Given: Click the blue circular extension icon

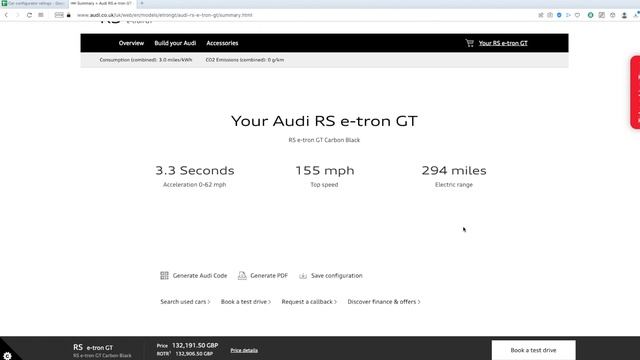Looking at the screenshot, I should pyautogui.click(x=559, y=15).
